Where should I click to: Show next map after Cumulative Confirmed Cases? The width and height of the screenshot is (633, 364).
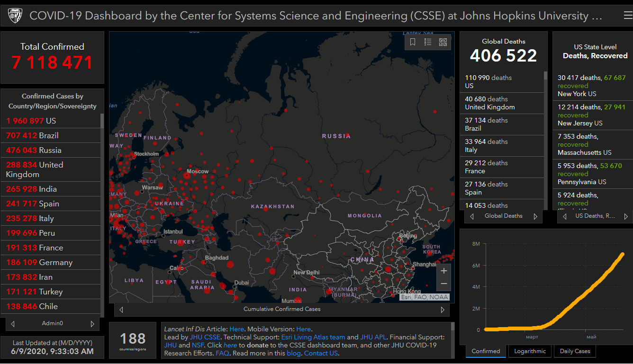pyautogui.click(x=443, y=310)
